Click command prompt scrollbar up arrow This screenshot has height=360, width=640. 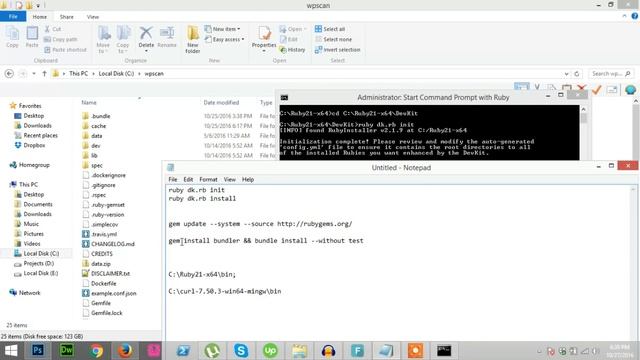583,109
